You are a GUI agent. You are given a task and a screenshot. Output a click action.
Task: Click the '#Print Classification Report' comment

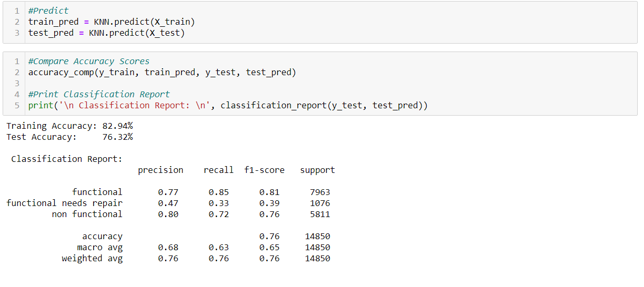(99, 94)
